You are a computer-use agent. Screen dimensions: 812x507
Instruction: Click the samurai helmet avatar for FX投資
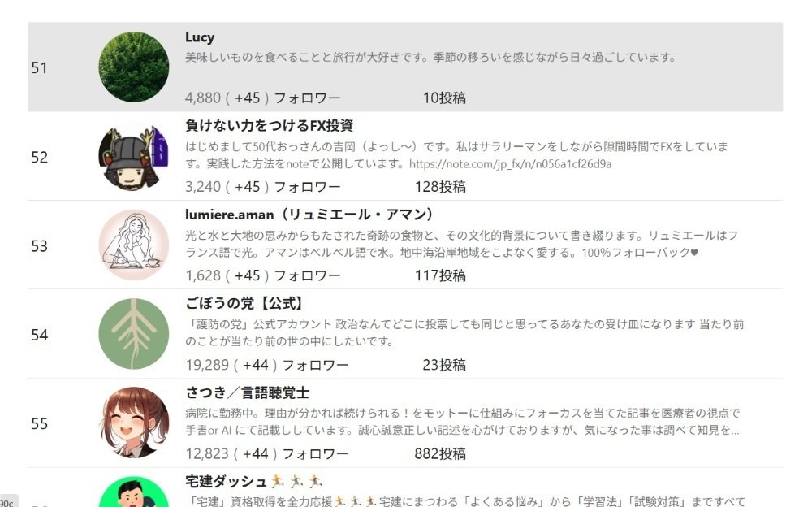coord(134,156)
